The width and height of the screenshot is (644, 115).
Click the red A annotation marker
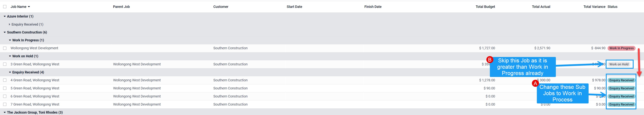535,84
